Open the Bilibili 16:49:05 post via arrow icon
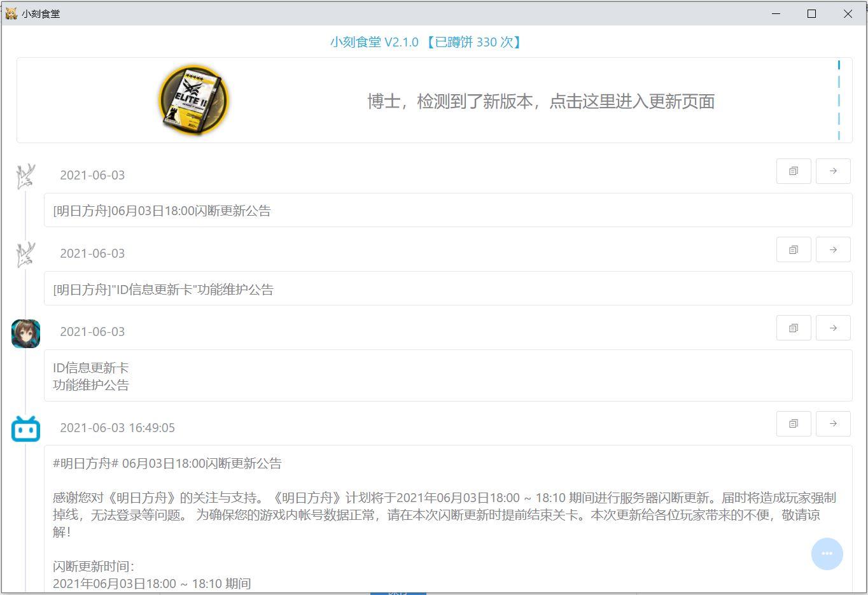This screenshot has height=595, width=868. click(x=833, y=424)
